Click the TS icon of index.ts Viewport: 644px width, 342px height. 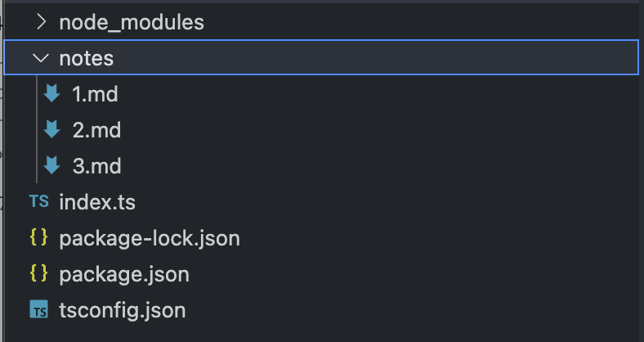click(38, 202)
